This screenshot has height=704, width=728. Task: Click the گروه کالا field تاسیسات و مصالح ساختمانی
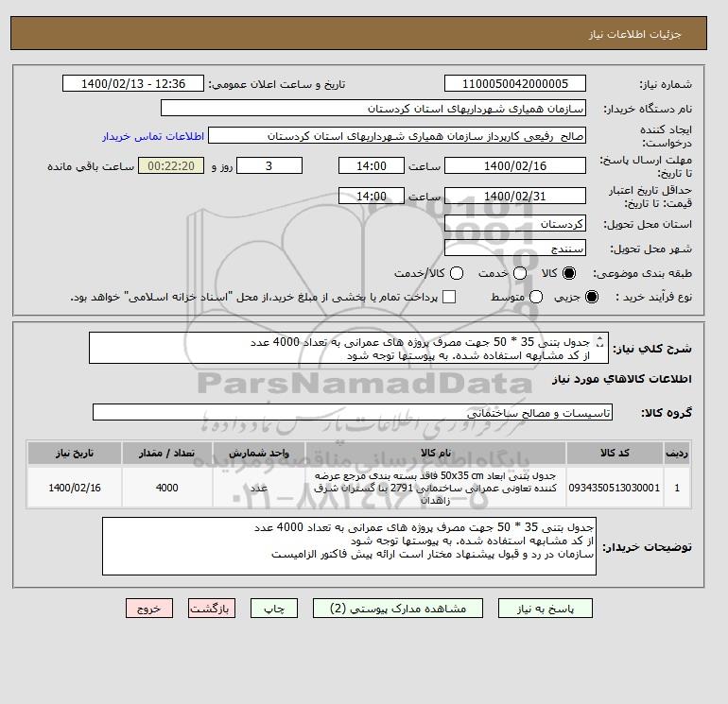353,412
